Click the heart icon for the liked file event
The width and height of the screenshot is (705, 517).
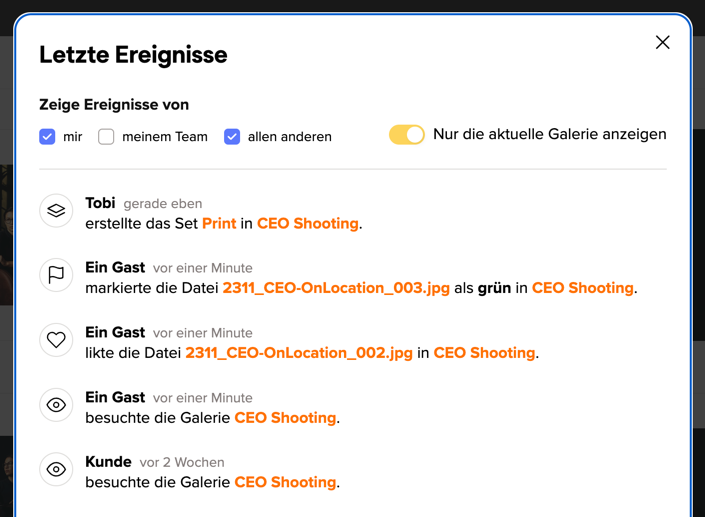point(56,340)
